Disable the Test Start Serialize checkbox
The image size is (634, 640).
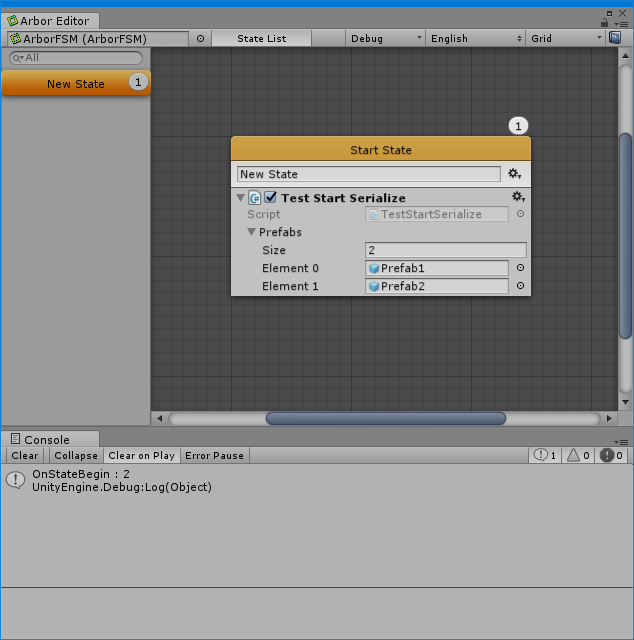coord(271,198)
